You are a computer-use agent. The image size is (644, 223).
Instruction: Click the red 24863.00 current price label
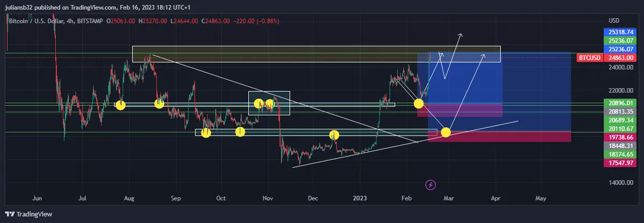pos(619,57)
